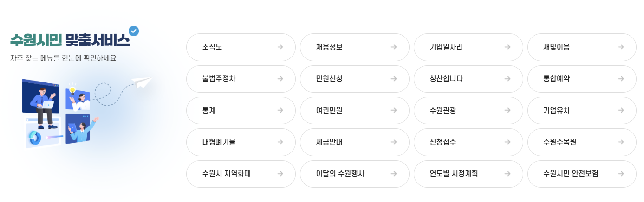Go to 칭찬합니다 page
644x202 pixels.
[x=468, y=79]
